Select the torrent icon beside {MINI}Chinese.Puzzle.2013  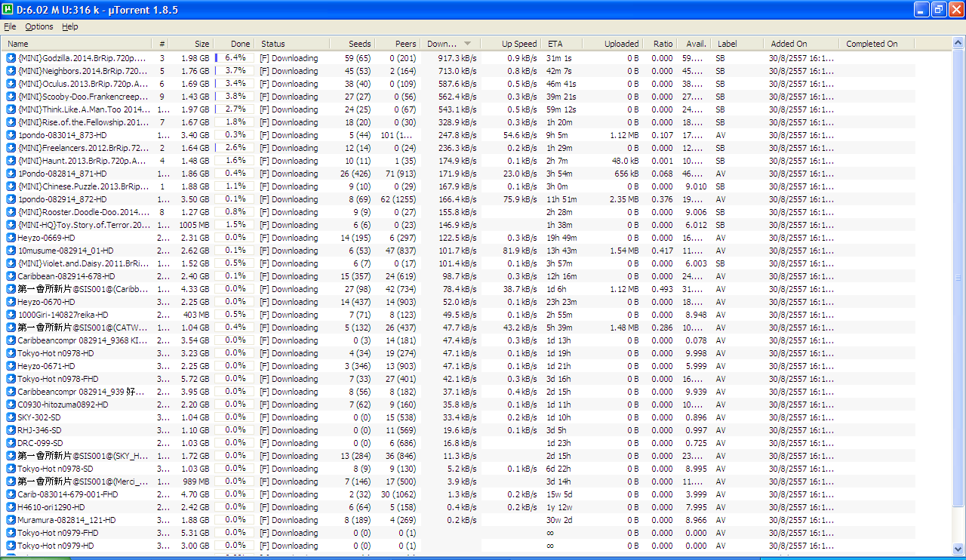tap(11, 186)
